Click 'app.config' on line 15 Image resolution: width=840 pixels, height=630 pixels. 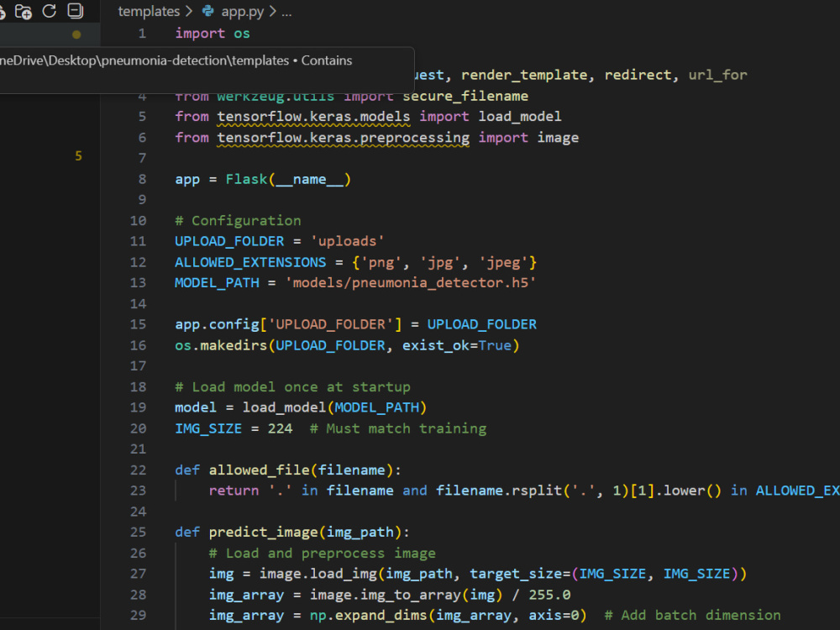pos(217,324)
